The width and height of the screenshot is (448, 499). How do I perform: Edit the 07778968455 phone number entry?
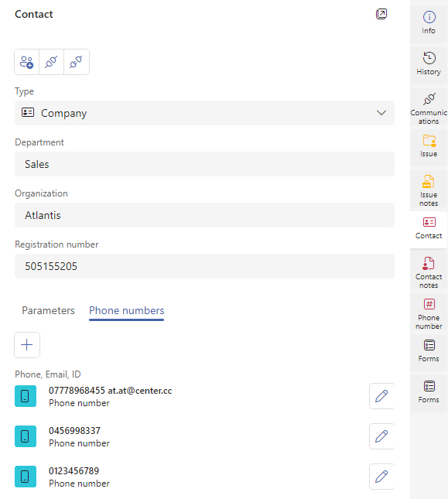(x=381, y=396)
